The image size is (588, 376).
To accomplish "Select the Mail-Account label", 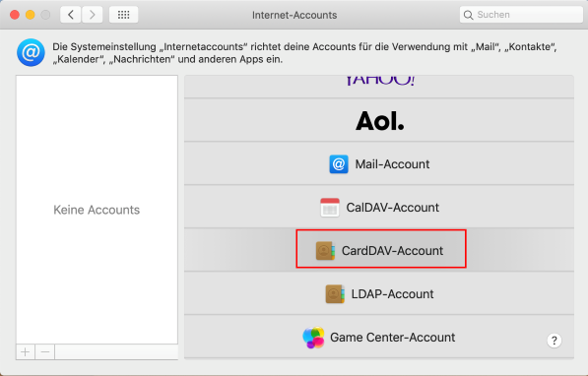I will (x=392, y=164).
